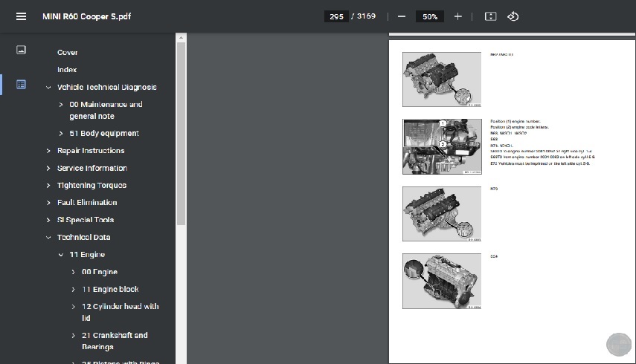Go to Technical Data bookmark
636x364 pixels.
click(x=83, y=237)
